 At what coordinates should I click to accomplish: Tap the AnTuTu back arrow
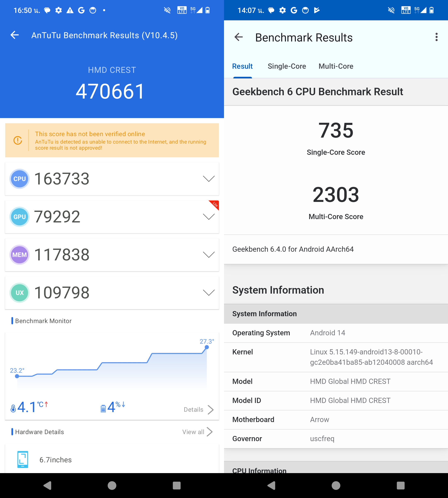15,35
